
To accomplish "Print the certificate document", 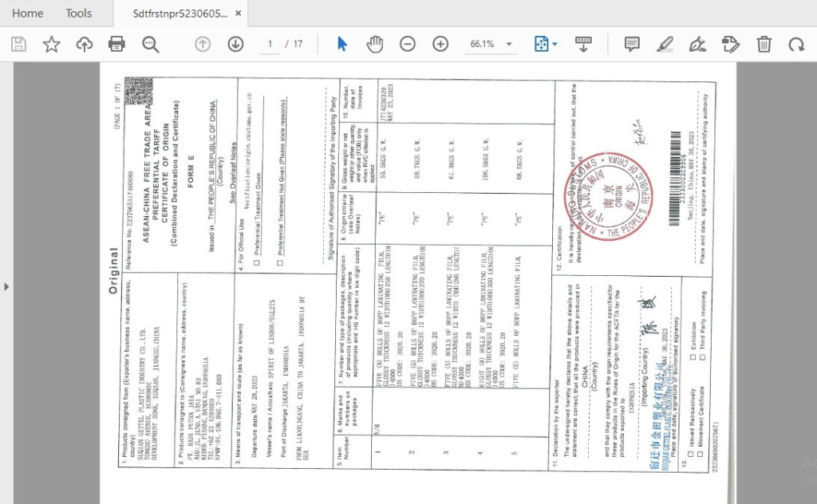I will pyautogui.click(x=118, y=44).
